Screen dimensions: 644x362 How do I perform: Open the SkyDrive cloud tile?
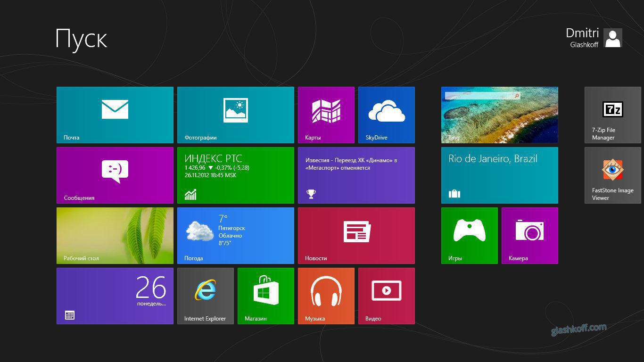click(387, 115)
